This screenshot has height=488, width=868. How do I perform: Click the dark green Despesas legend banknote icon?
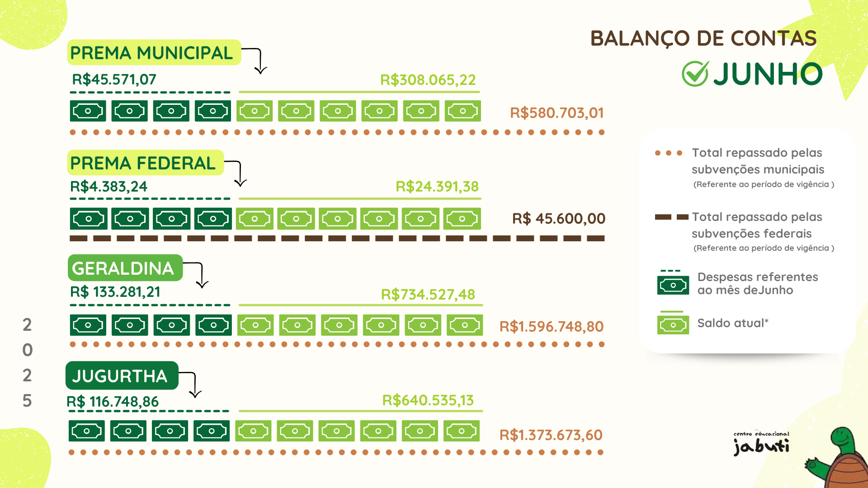tap(673, 285)
